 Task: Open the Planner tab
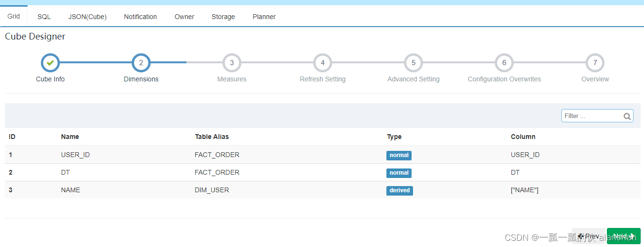[x=264, y=17]
